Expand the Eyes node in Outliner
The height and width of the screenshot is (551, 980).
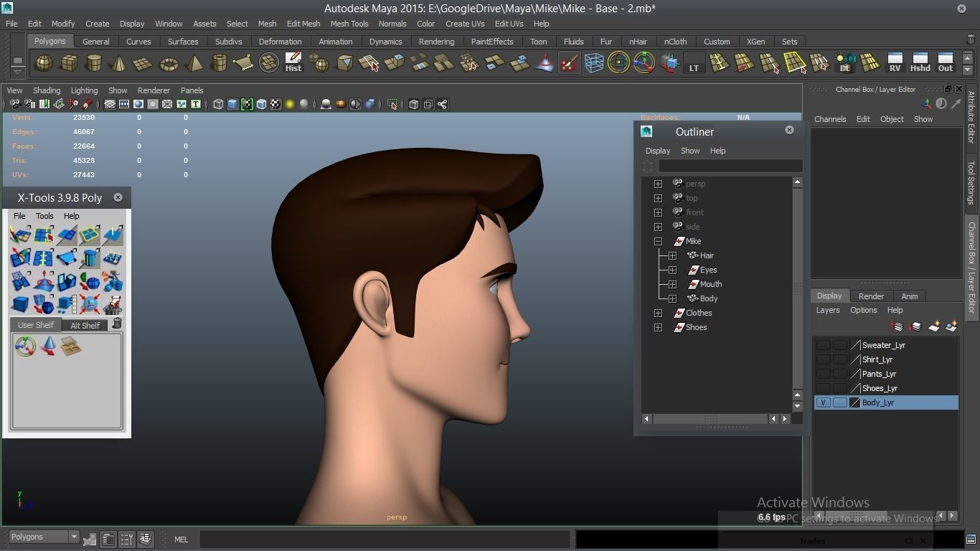pos(672,270)
